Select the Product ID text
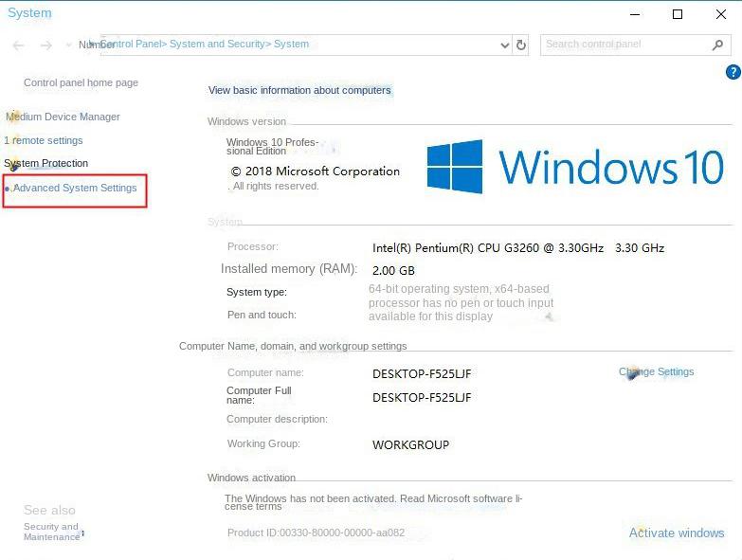The height and width of the screenshot is (560, 742). click(x=317, y=533)
